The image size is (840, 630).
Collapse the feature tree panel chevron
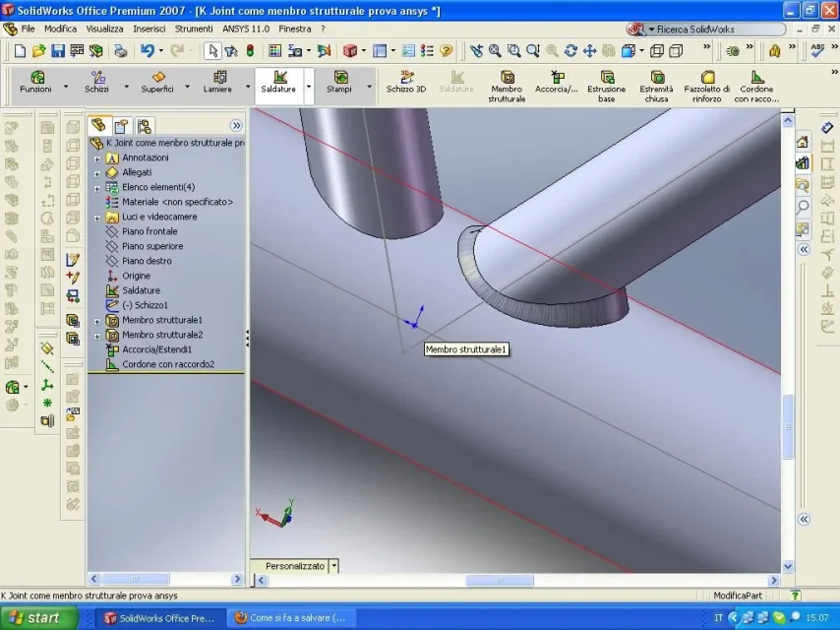point(236,125)
